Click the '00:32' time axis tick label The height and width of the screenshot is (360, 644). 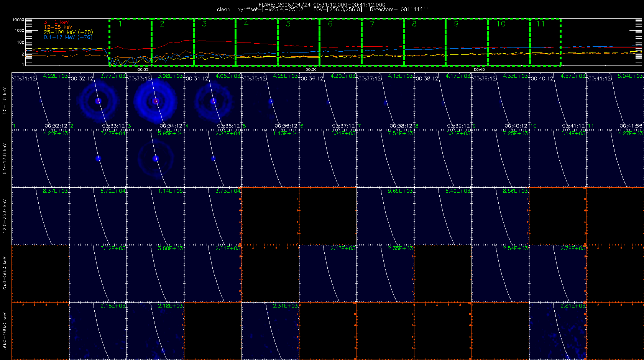pos(143,70)
